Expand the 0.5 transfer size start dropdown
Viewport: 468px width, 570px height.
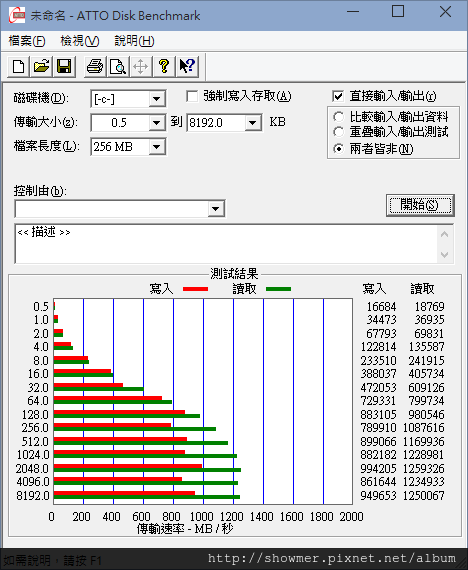click(157, 123)
